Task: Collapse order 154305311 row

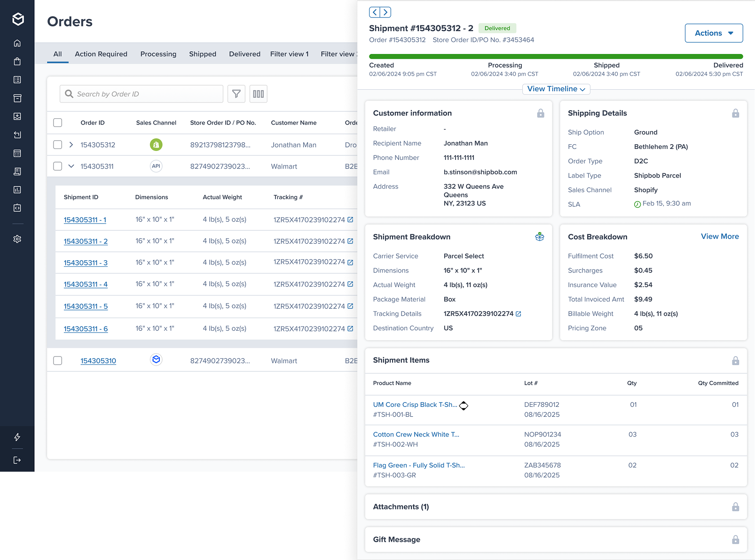Action: 71,166
